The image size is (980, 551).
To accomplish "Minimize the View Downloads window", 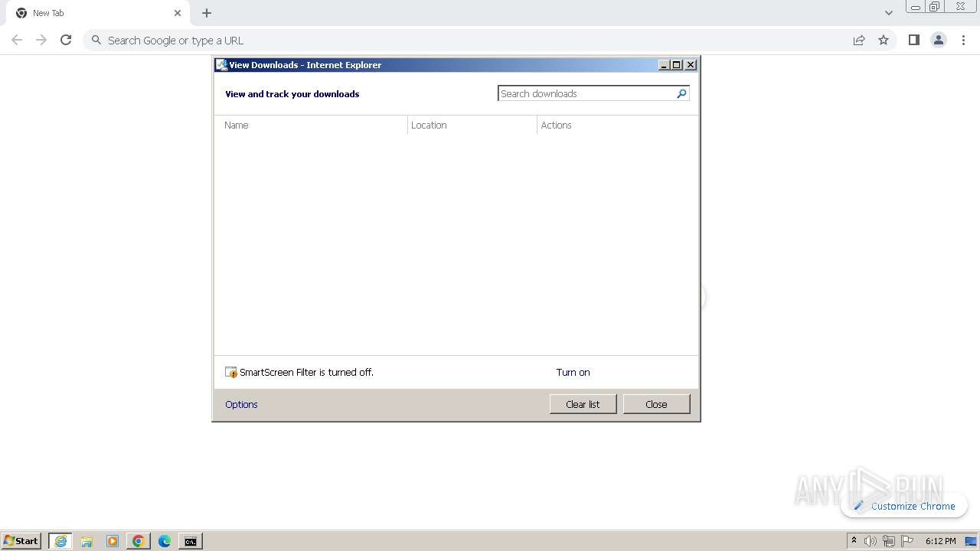I will tap(664, 65).
